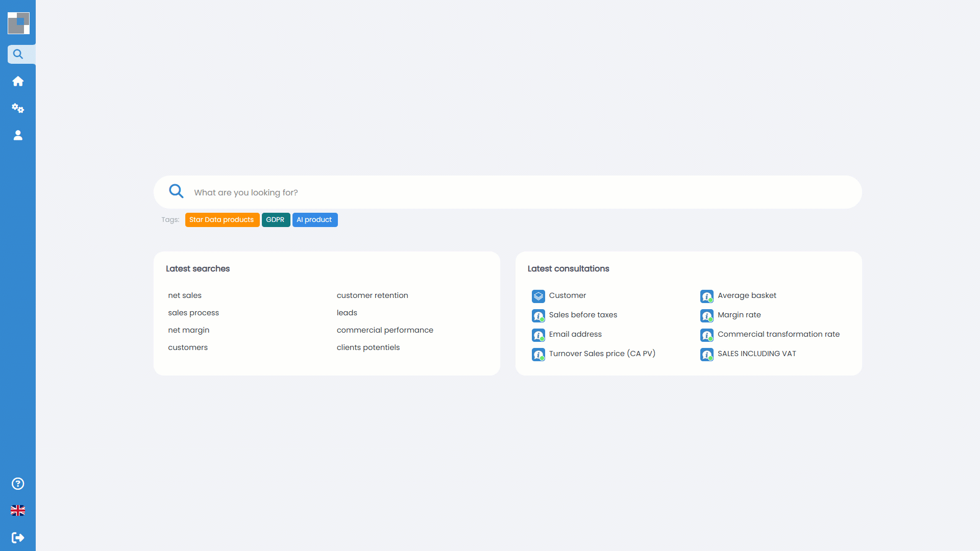Select the Star Data products tag
The width and height of the screenshot is (980, 551).
pyautogui.click(x=222, y=220)
